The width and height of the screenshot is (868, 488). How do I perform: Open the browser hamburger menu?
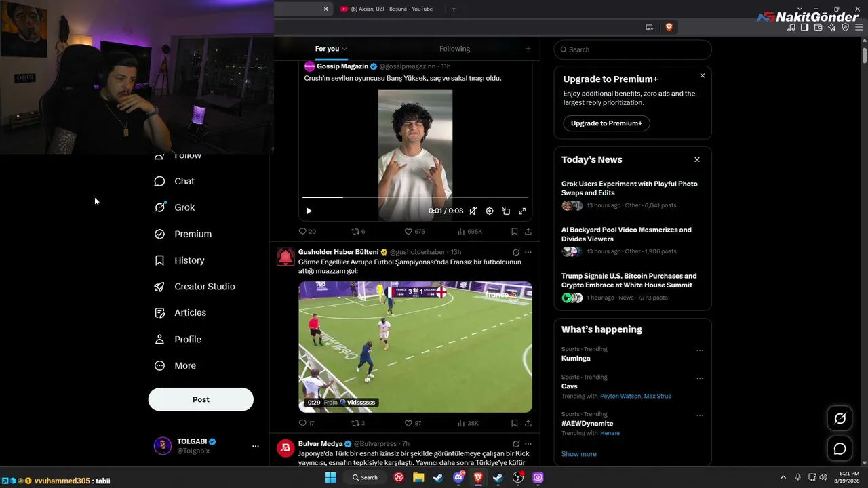point(859,27)
